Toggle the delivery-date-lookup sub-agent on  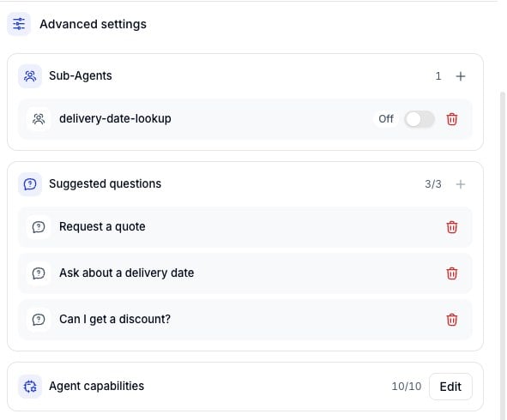click(x=419, y=119)
